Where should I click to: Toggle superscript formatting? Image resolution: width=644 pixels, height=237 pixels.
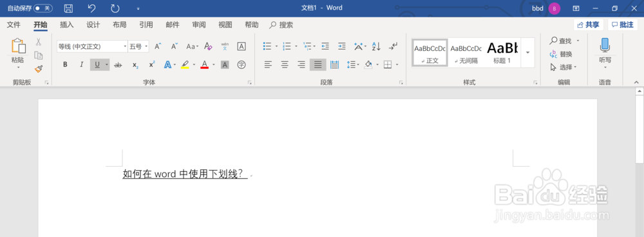152,64
